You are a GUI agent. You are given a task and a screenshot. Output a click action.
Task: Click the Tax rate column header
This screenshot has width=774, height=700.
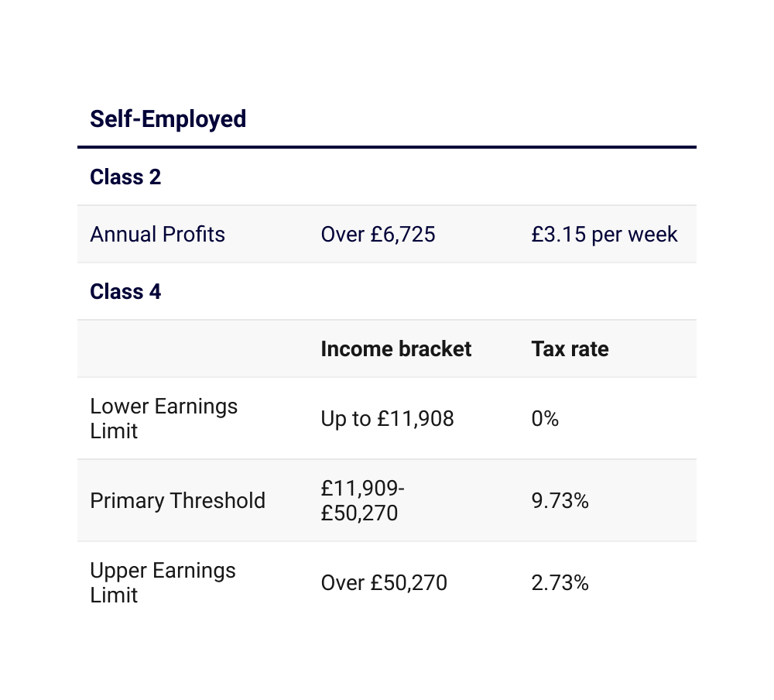570,349
